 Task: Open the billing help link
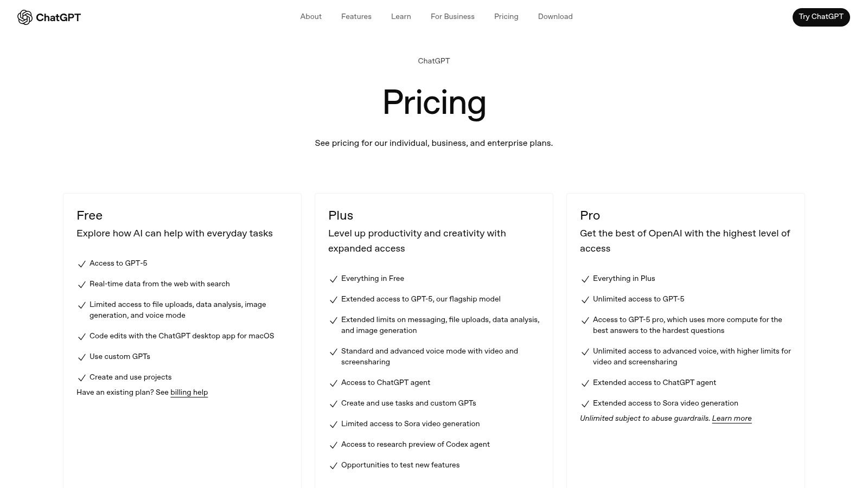[x=189, y=393]
